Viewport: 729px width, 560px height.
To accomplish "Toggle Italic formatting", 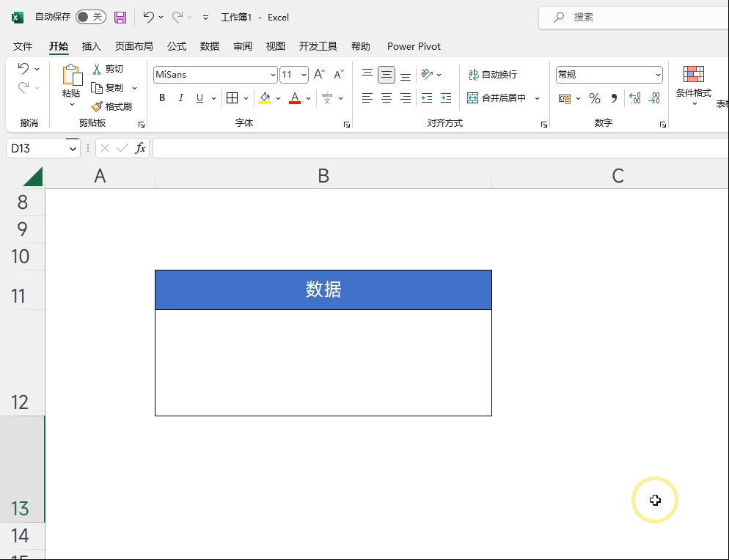I will click(181, 98).
